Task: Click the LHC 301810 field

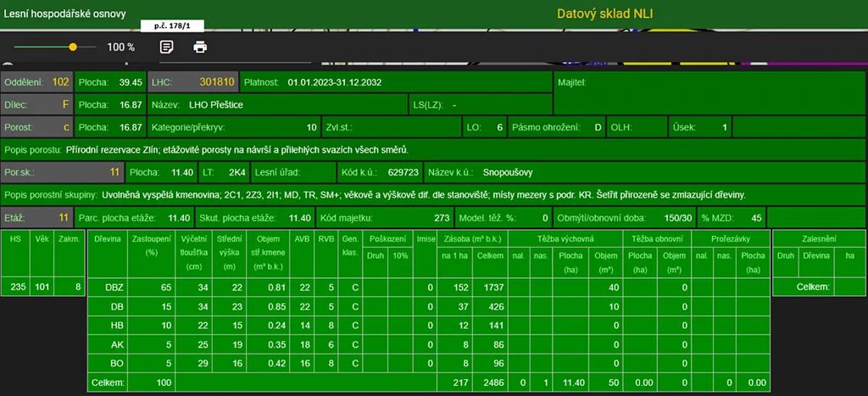Action: (192, 82)
